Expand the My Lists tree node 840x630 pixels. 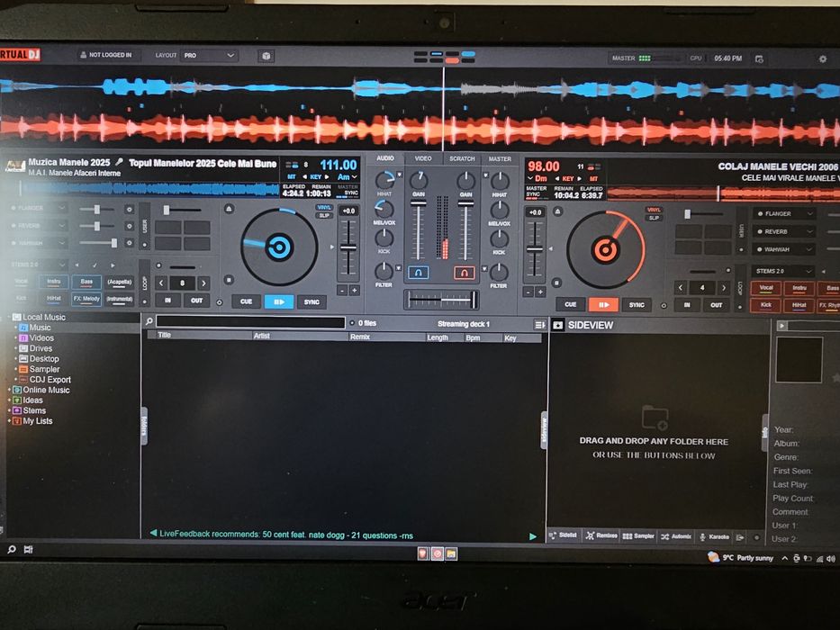click(x=9, y=421)
